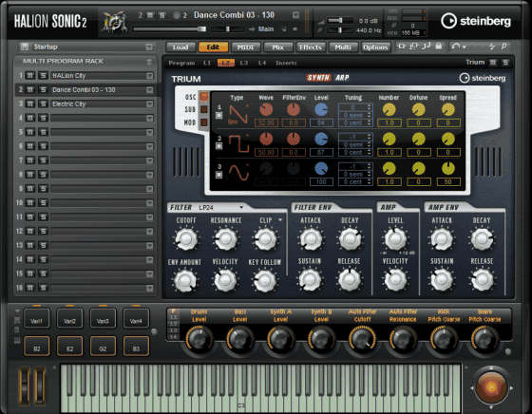Open the Inserts tab
This screenshot has width=532, height=414.
pyautogui.click(x=286, y=63)
